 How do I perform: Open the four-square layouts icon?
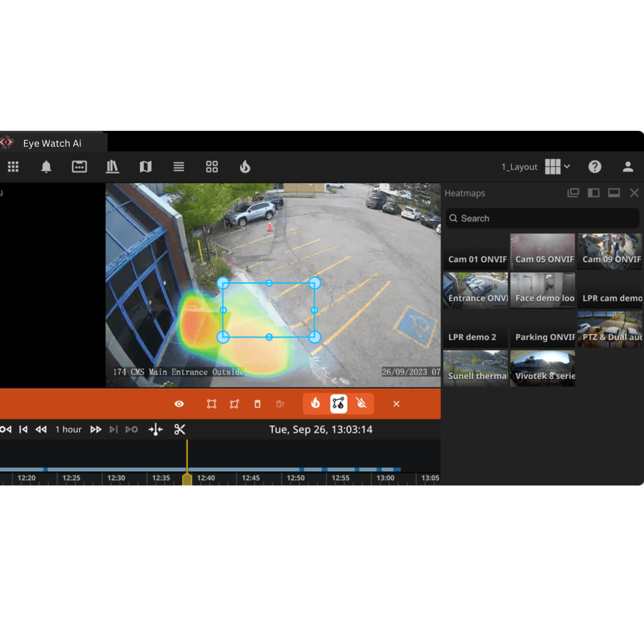tap(212, 167)
